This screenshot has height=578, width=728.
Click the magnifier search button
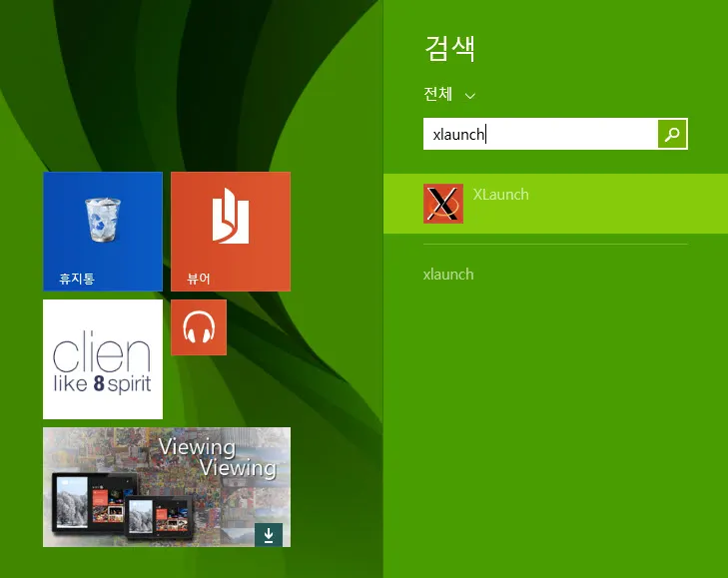(x=672, y=134)
